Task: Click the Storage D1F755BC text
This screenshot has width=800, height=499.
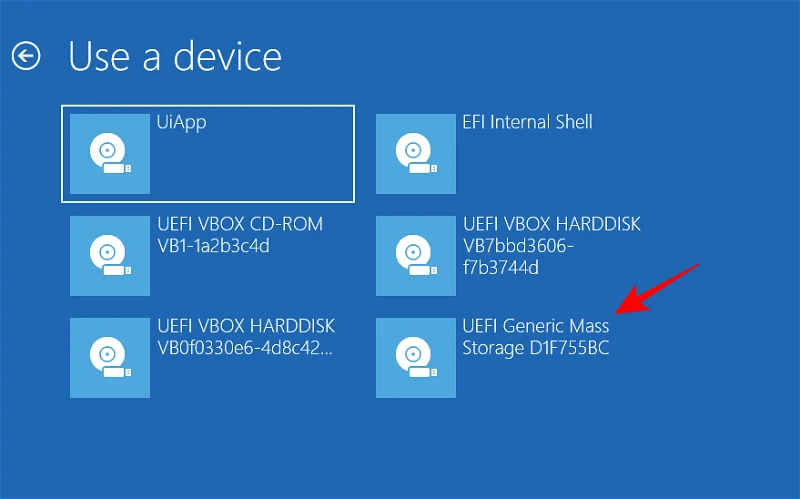Action: tap(535, 348)
